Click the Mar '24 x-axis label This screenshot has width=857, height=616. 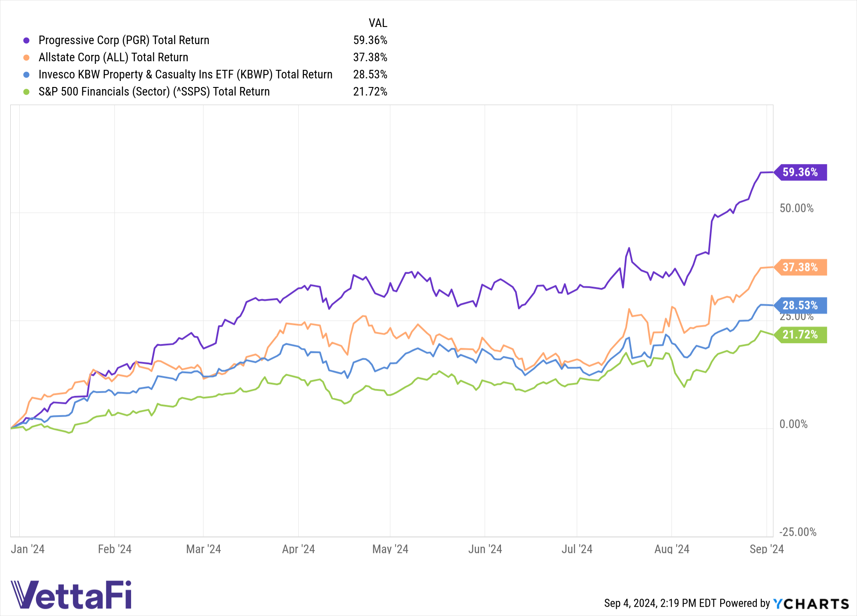[204, 549]
